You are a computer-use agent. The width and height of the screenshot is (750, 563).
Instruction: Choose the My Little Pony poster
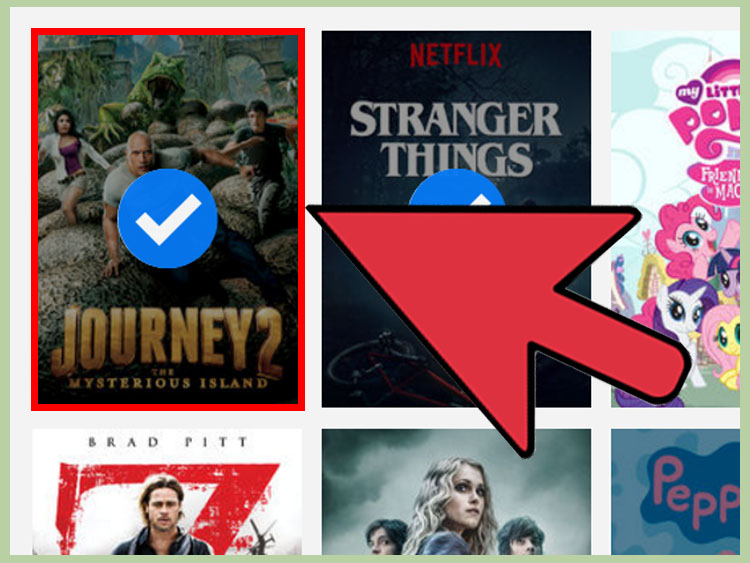pyautogui.click(x=675, y=219)
